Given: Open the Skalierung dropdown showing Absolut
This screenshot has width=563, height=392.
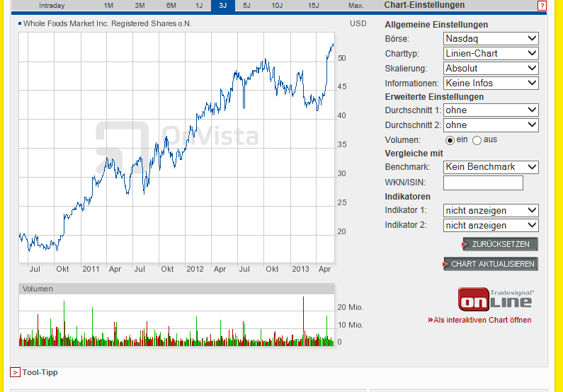Looking at the screenshot, I should [x=491, y=68].
